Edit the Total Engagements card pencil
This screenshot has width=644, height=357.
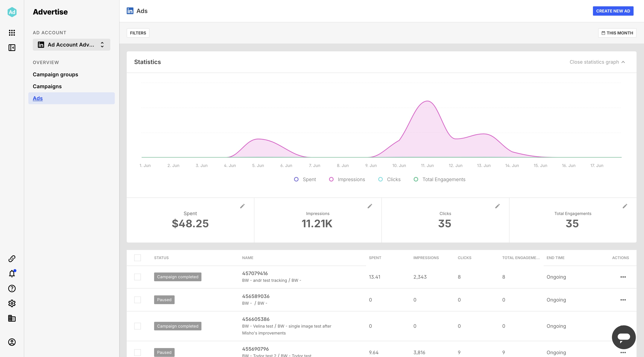(625, 206)
